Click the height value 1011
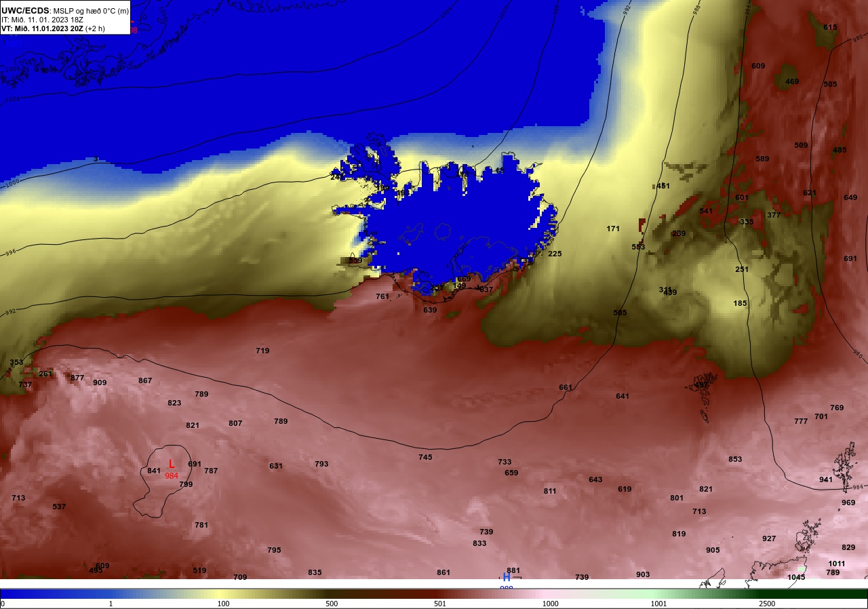 tap(837, 564)
